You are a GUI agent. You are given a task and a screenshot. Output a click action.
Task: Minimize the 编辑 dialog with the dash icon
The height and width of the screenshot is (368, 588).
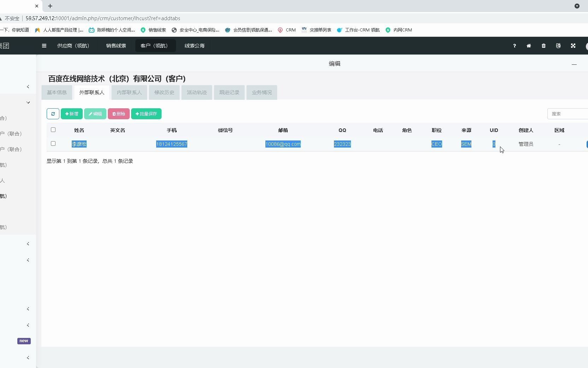pyautogui.click(x=574, y=64)
